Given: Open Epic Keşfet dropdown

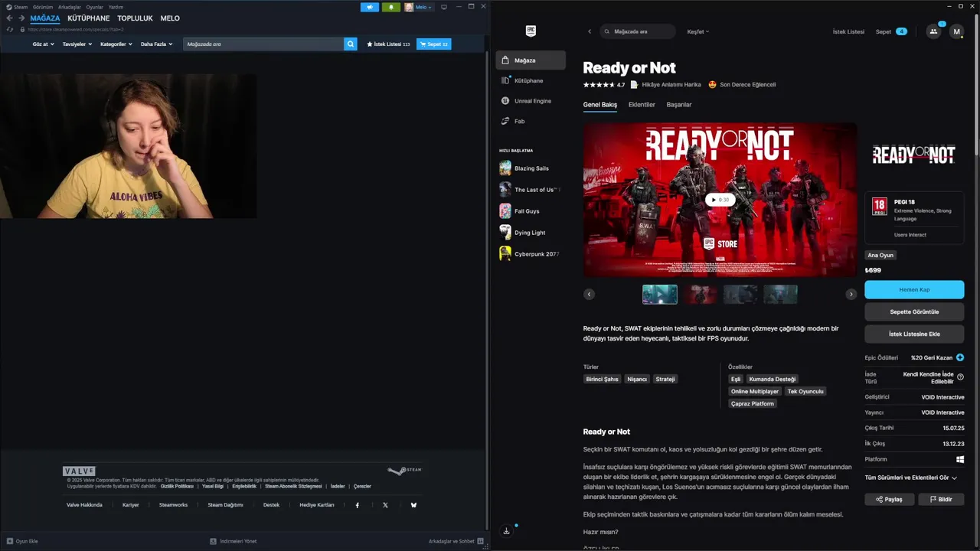Looking at the screenshot, I should click(x=698, y=31).
